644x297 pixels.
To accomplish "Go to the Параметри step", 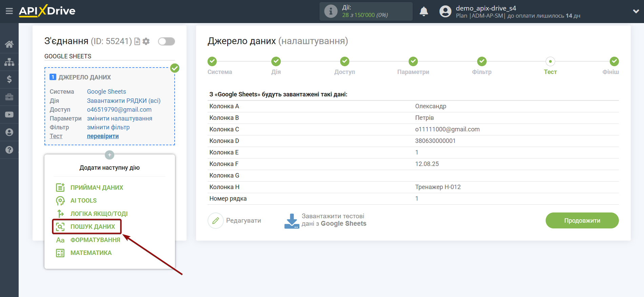I will coord(413,61).
